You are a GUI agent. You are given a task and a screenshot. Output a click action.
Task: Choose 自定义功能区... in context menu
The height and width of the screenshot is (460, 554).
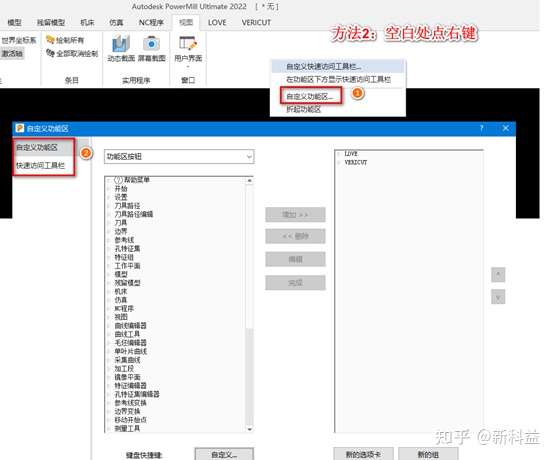311,96
